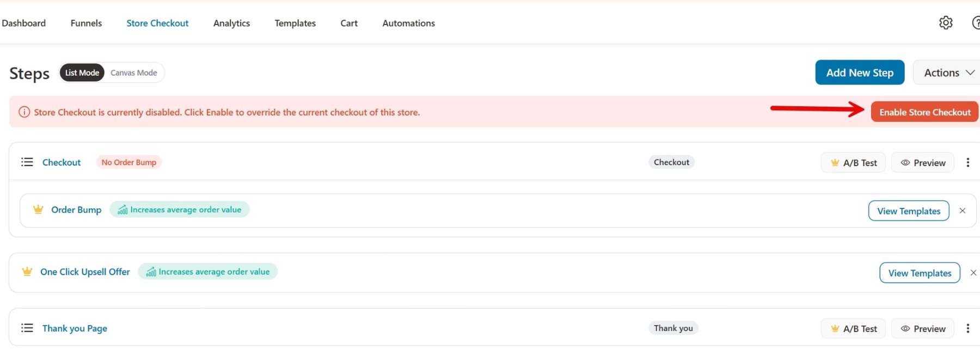Expand the Actions dropdown
The image size is (980, 350).
coord(948,72)
